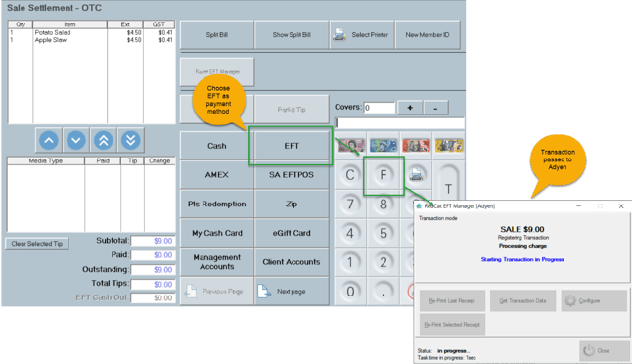Viewport: 632px width, 364px height.
Task: Click the single down arrow scroll icon
Action: (75, 140)
